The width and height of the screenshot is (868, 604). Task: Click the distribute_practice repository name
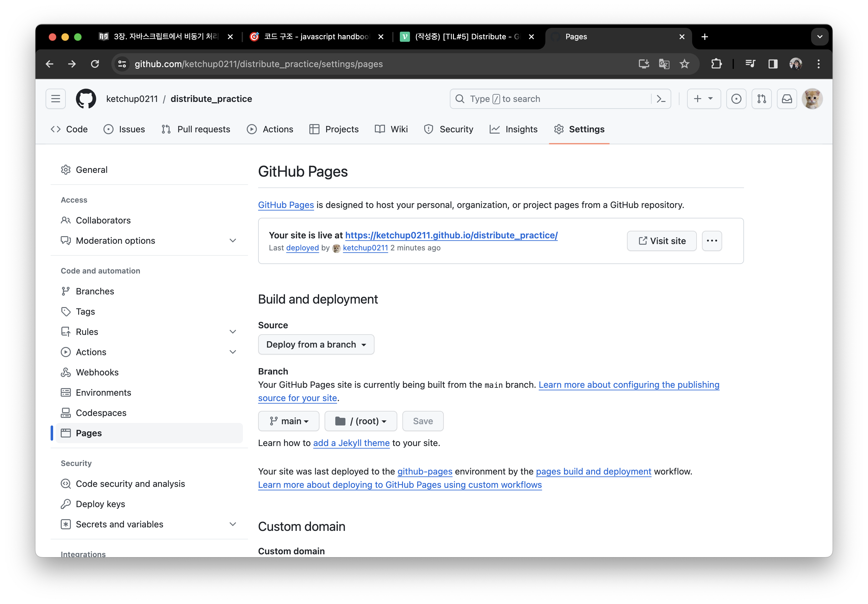211,99
